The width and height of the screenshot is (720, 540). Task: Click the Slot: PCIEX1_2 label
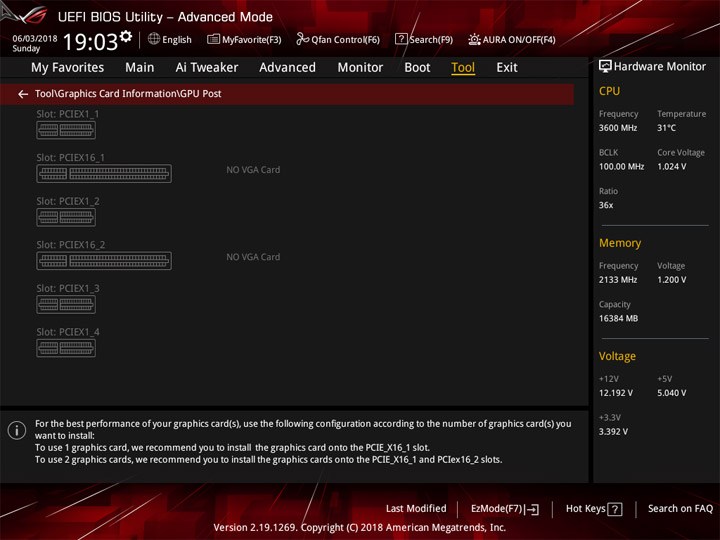68,201
